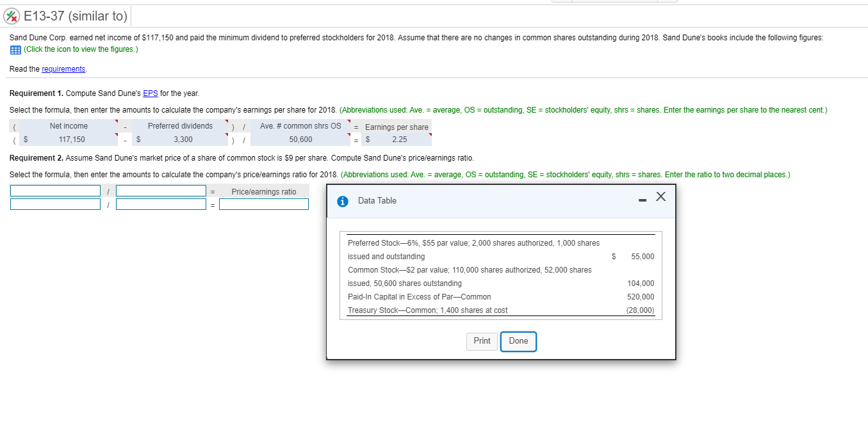Click Paid-In Capital in Excess of Par—Common
The width and height of the screenshot is (868, 423).
419,297
